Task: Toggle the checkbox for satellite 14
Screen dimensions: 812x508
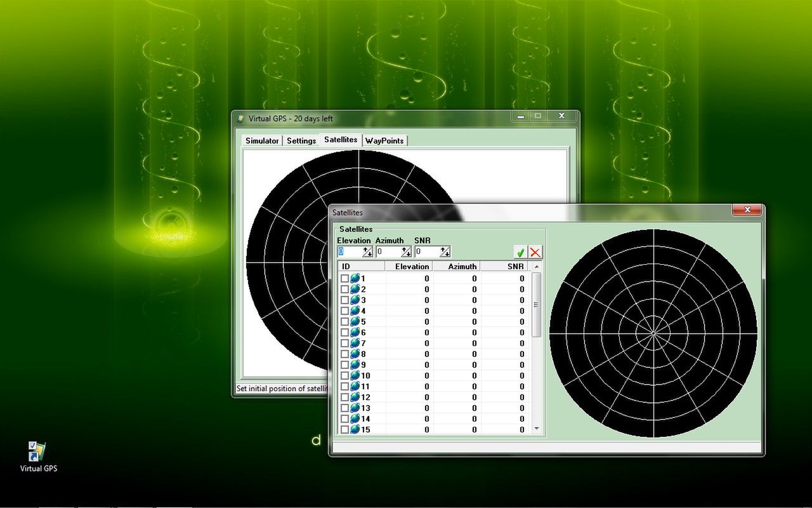Action: coord(344,418)
